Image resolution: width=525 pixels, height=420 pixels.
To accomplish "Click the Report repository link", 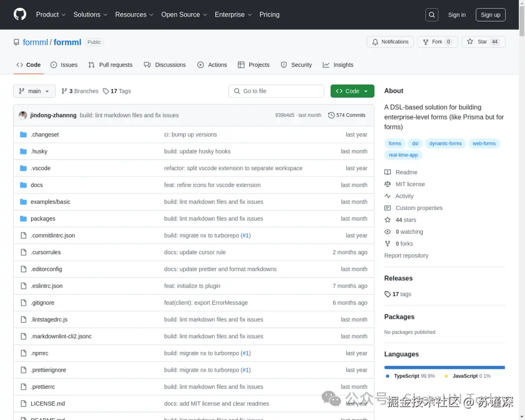I will click(x=406, y=256).
